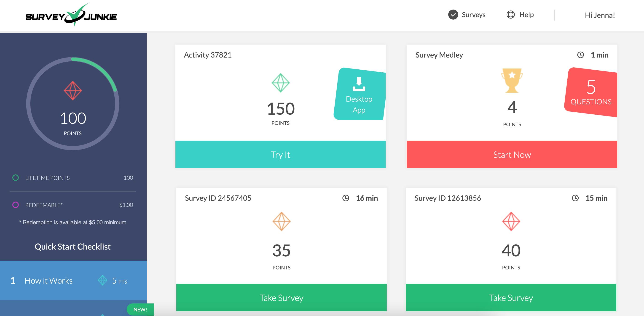
Task: Click the diamond next to 5 PTS
Action: point(103,281)
